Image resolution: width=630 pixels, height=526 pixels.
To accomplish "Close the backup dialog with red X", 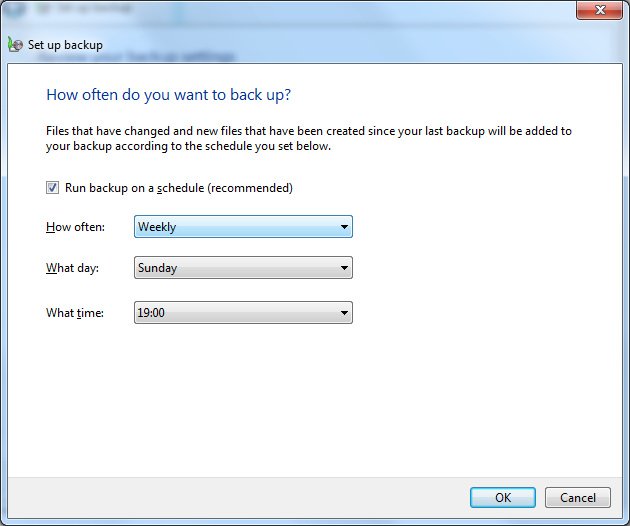I will click(x=600, y=10).
